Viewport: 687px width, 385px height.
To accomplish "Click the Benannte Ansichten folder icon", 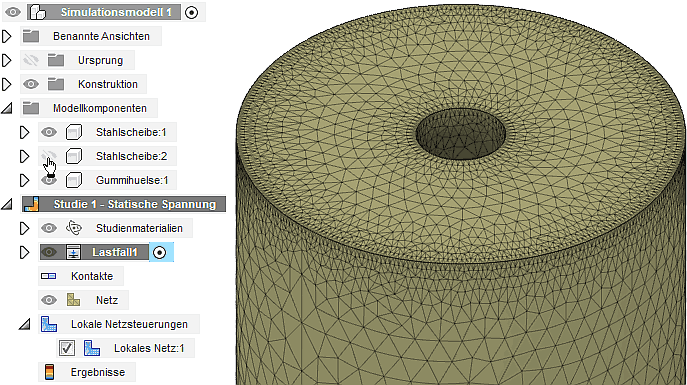I will click(31, 36).
